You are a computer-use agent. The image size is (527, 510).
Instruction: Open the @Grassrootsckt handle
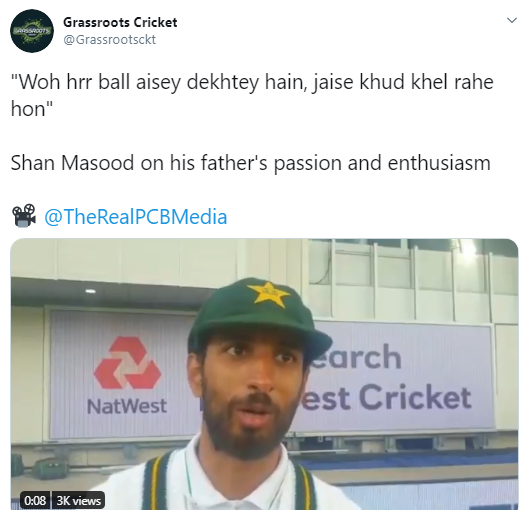(110, 40)
